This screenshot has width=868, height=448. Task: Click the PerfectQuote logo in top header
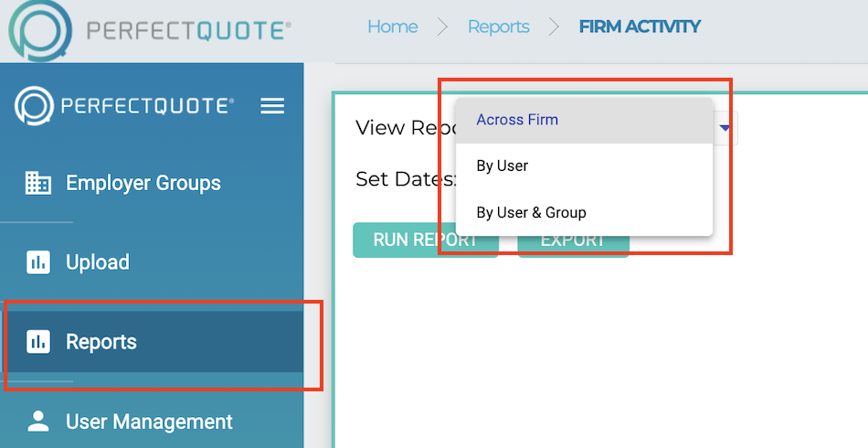[x=150, y=30]
